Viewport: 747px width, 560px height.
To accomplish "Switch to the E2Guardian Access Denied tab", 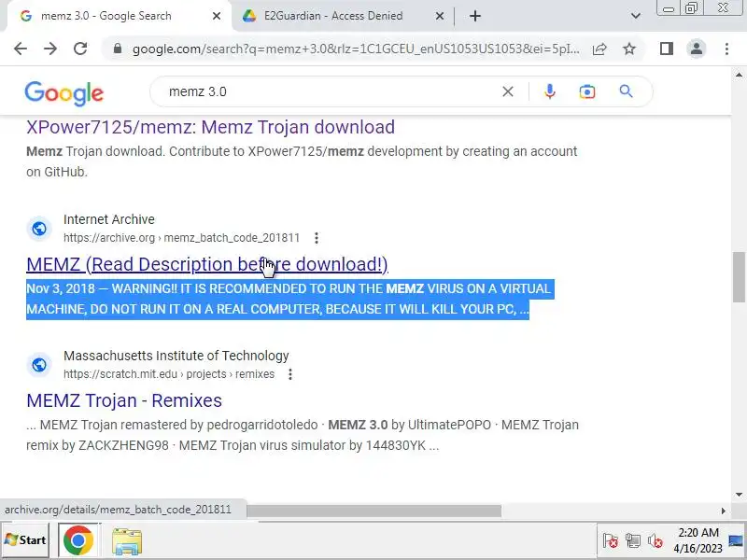I will (333, 16).
